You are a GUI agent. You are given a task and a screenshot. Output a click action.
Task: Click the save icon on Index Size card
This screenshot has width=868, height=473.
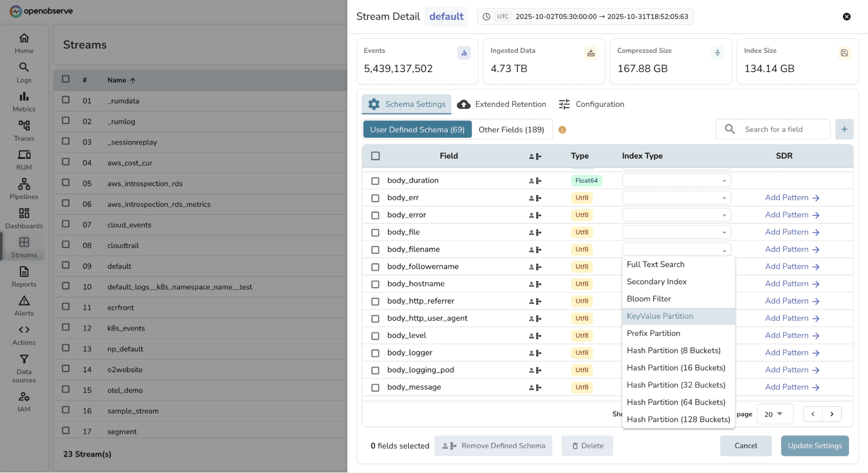844,53
